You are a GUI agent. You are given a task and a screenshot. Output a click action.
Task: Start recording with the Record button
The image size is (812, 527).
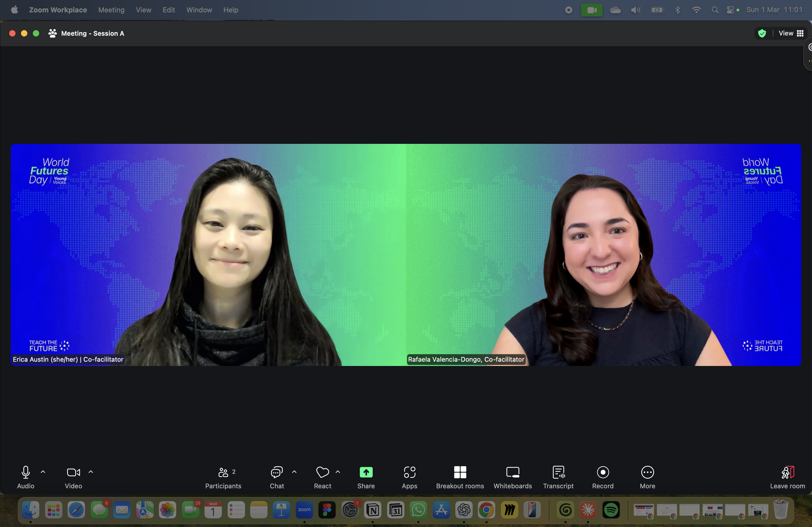pos(603,477)
